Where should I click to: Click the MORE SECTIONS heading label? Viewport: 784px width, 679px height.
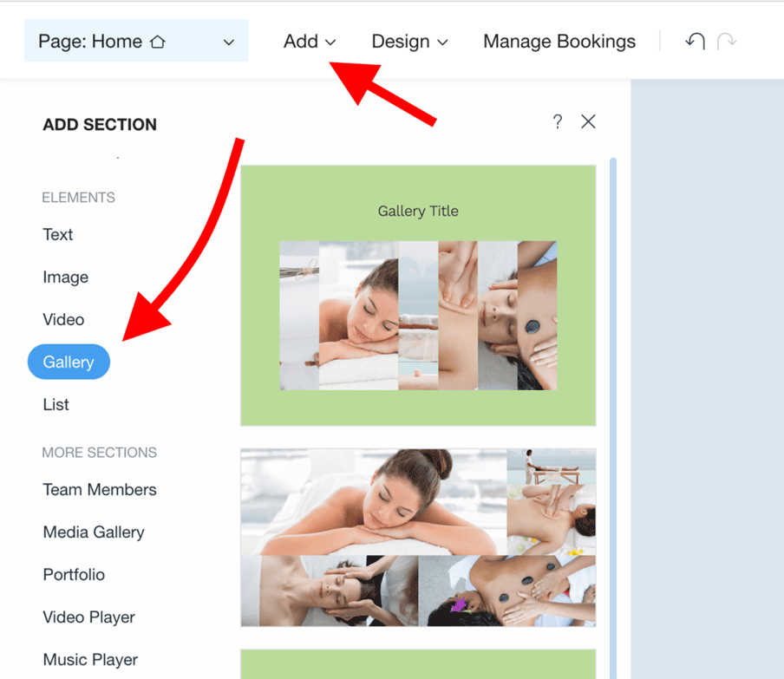pyautogui.click(x=99, y=453)
